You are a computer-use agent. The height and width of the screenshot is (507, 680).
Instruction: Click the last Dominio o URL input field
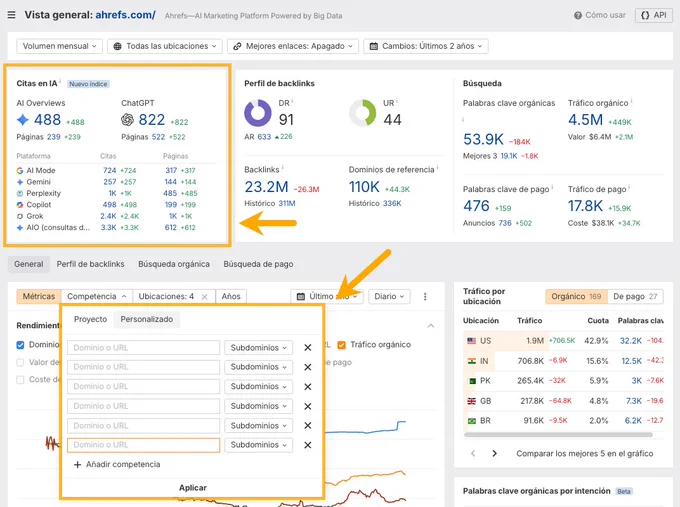point(144,445)
